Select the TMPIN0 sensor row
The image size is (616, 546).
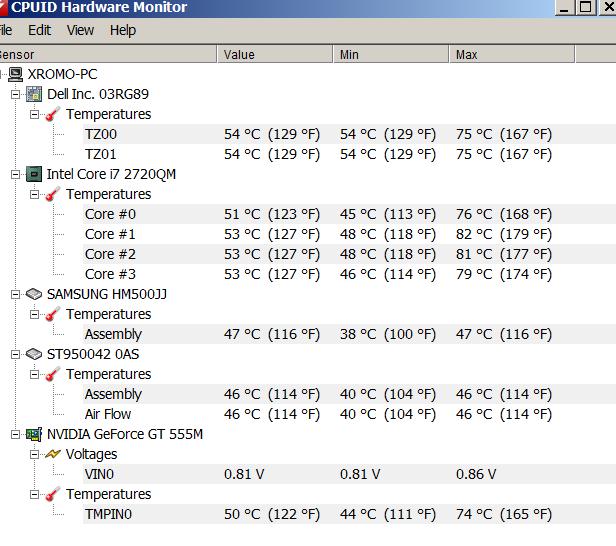(349, 514)
